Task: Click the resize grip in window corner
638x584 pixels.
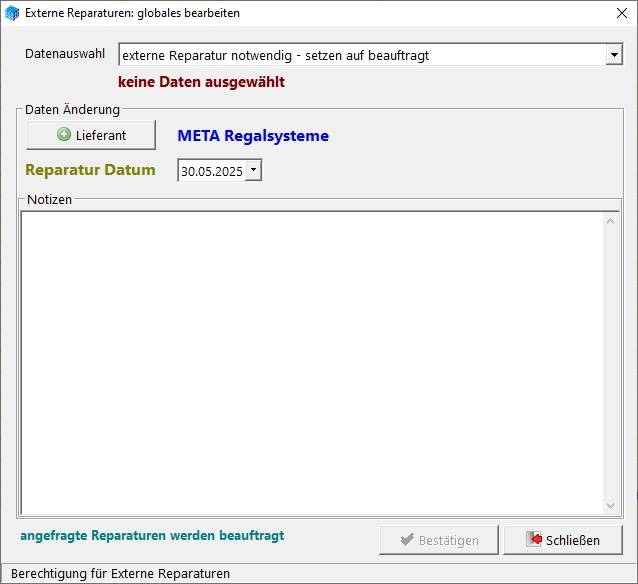Action: click(630, 576)
